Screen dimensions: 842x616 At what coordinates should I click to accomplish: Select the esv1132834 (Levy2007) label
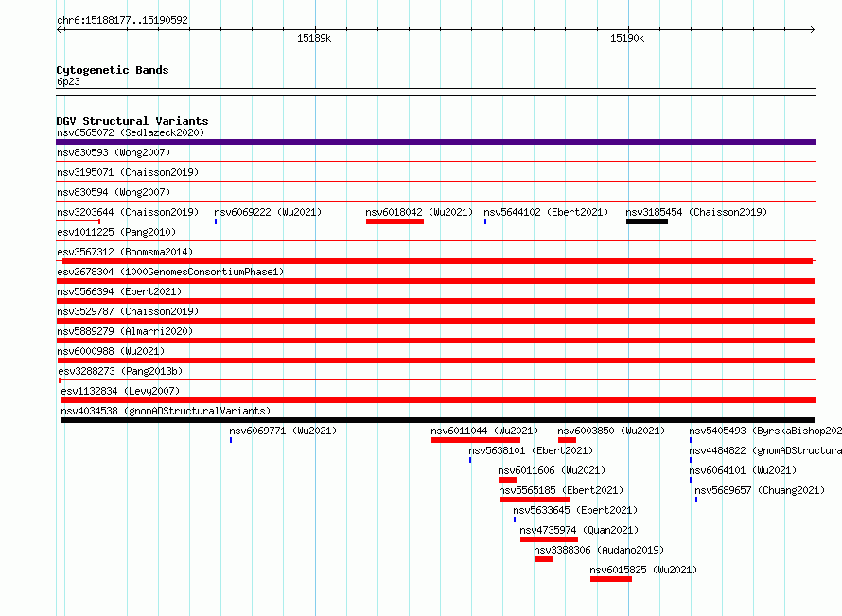(120, 391)
